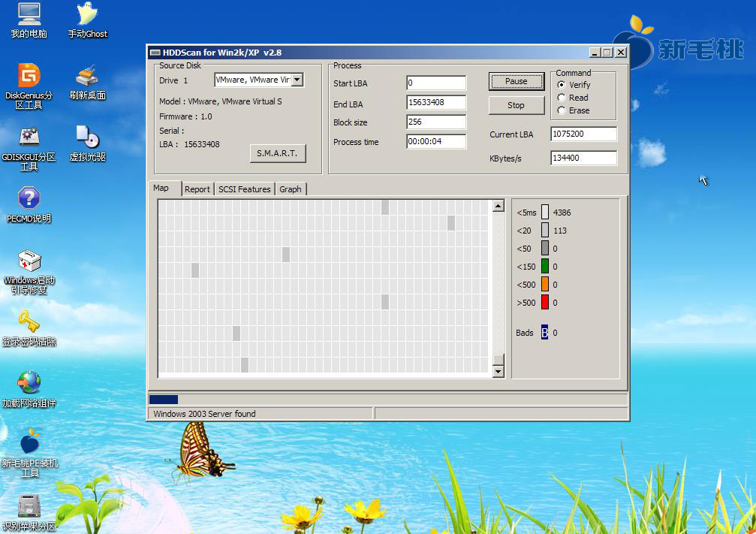Click the Current LBA field
This screenshot has height=534, width=756.
[583, 134]
